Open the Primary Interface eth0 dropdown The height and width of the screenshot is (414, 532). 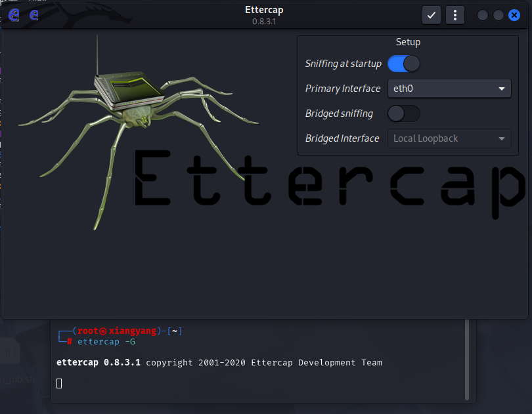(449, 89)
